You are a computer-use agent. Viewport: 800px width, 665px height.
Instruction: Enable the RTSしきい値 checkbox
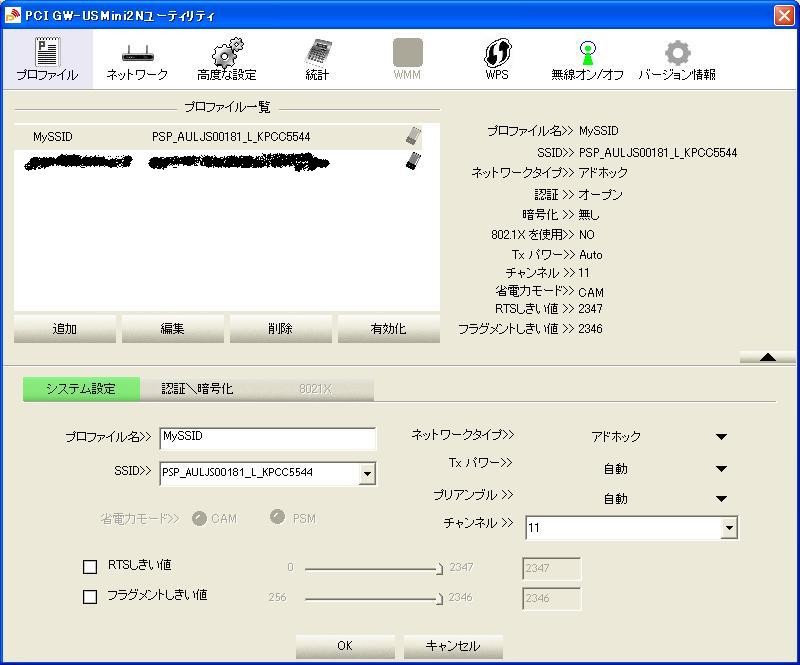point(89,565)
